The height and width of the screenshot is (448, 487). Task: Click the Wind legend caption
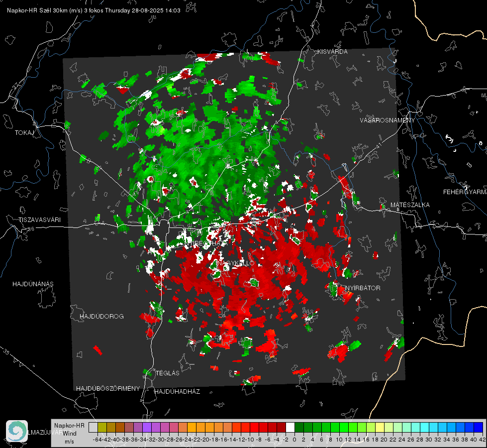coord(70,434)
